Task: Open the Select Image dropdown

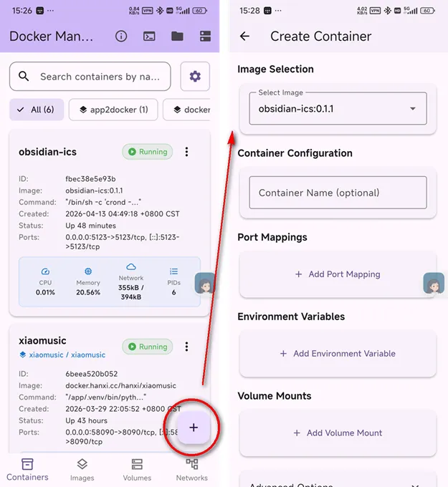Action: 338,108
